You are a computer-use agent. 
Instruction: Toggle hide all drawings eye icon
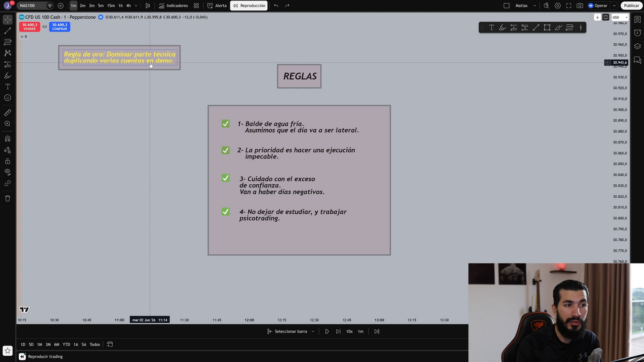click(8, 172)
